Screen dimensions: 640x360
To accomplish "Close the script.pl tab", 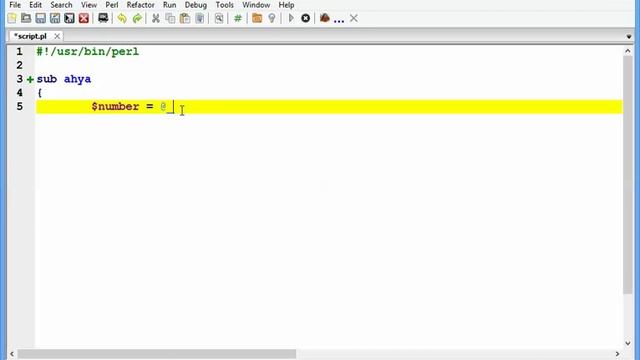I will (57, 36).
